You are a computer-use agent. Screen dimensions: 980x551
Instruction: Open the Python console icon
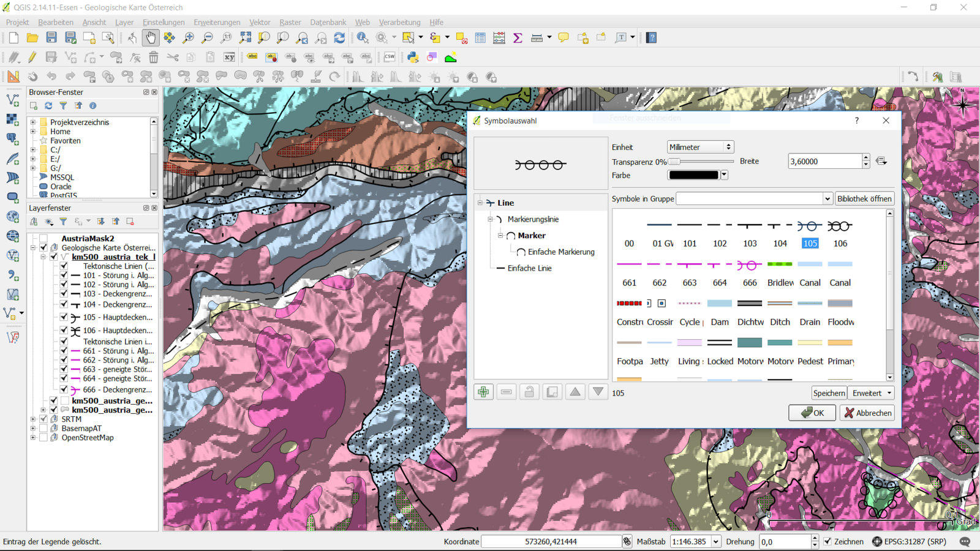coord(413,58)
